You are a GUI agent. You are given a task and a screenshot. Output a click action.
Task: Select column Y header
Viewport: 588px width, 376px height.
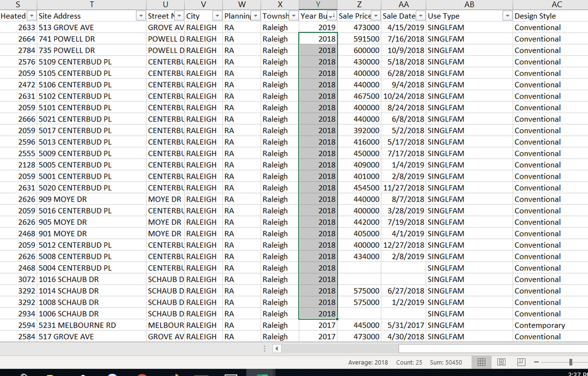click(x=318, y=5)
